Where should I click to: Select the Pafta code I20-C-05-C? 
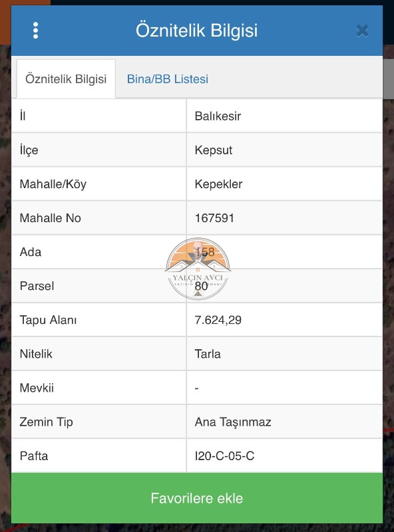224,456
